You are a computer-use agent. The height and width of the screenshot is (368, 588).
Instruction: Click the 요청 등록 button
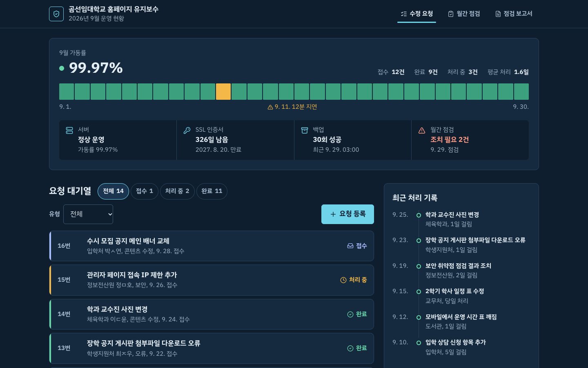tap(347, 214)
